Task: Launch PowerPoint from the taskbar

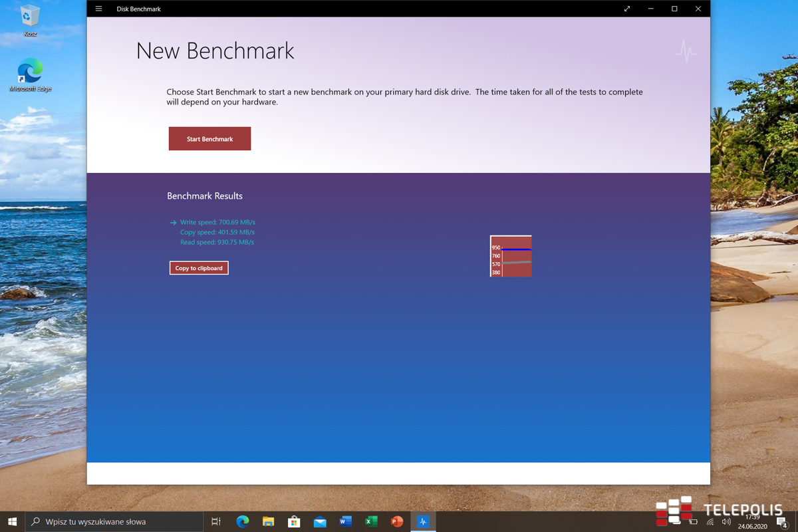Action: (x=397, y=521)
